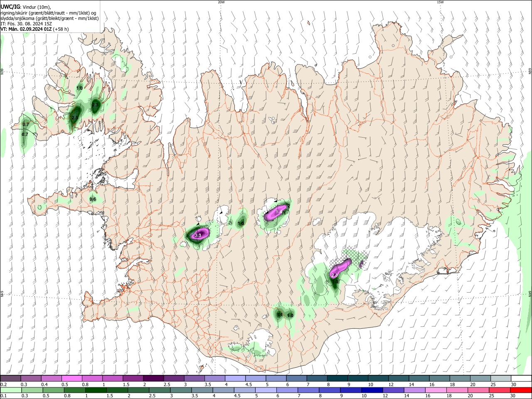Pick dark teal top-scale swatch between 8 and 9
532x399 pixels.
[x=337, y=379]
